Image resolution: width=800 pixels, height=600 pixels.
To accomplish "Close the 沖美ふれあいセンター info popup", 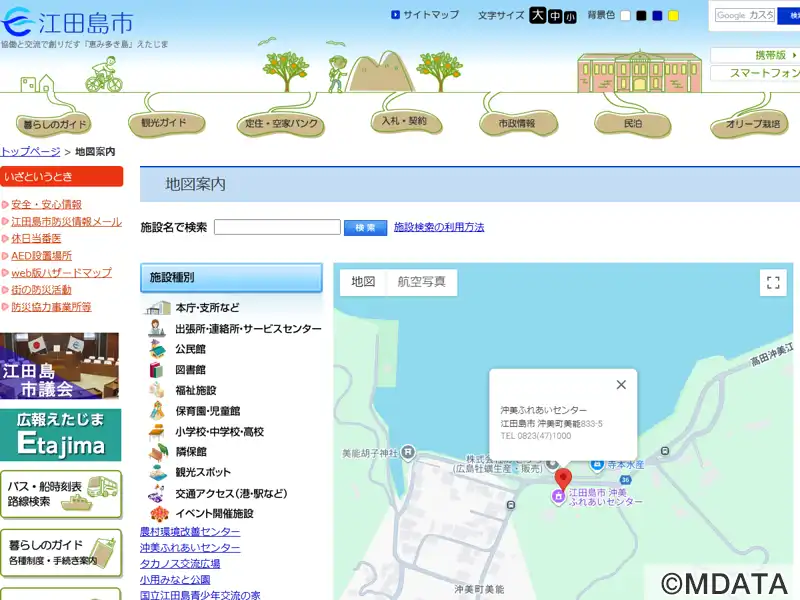I will tap(621, 385).
